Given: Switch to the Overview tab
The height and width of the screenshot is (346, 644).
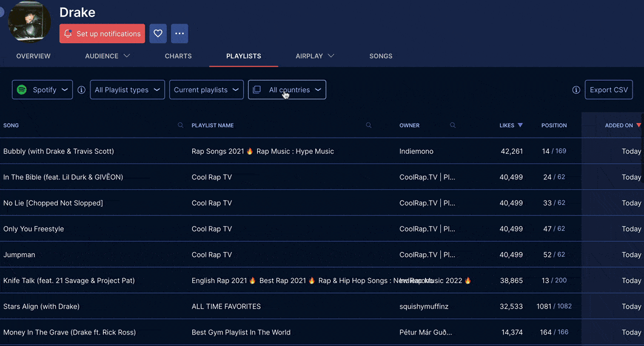Looking at the screenshot, I should [33, 56].
